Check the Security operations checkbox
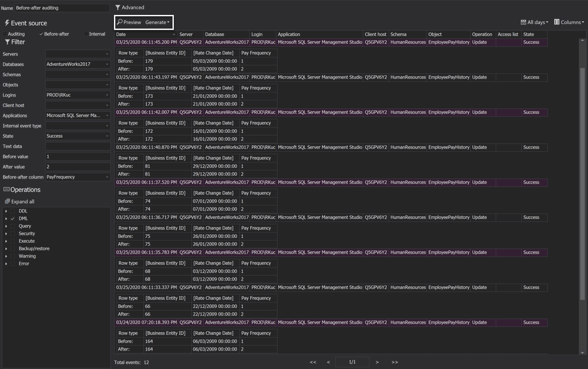Image resolution: width=588 pixels, height=369 pixels. tap(13, 234)
